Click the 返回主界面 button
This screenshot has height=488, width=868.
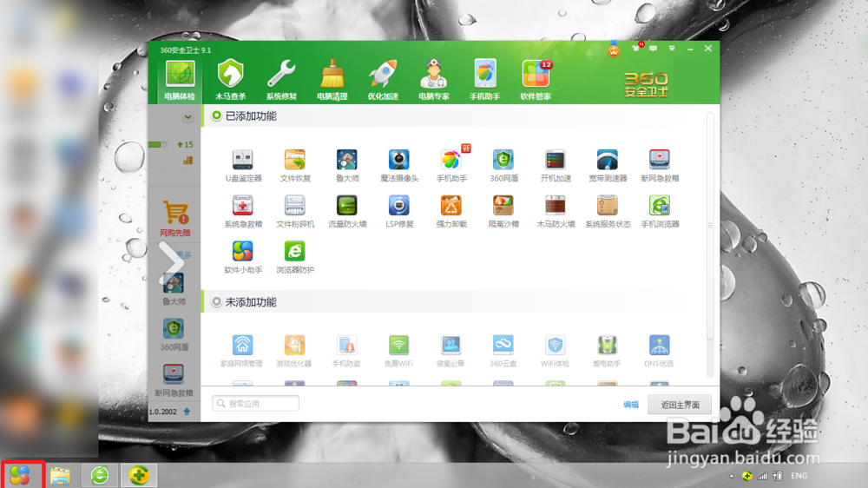coord(680,405)
